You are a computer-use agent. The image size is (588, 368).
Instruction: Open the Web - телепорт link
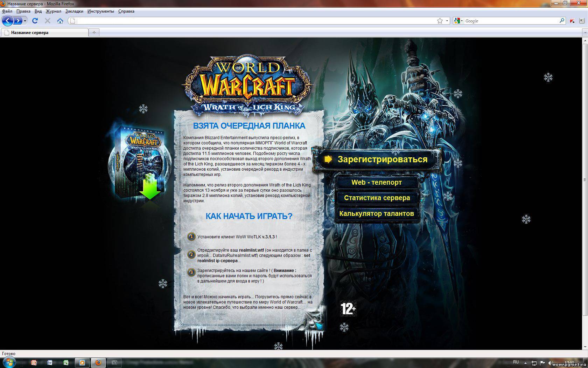377,183
